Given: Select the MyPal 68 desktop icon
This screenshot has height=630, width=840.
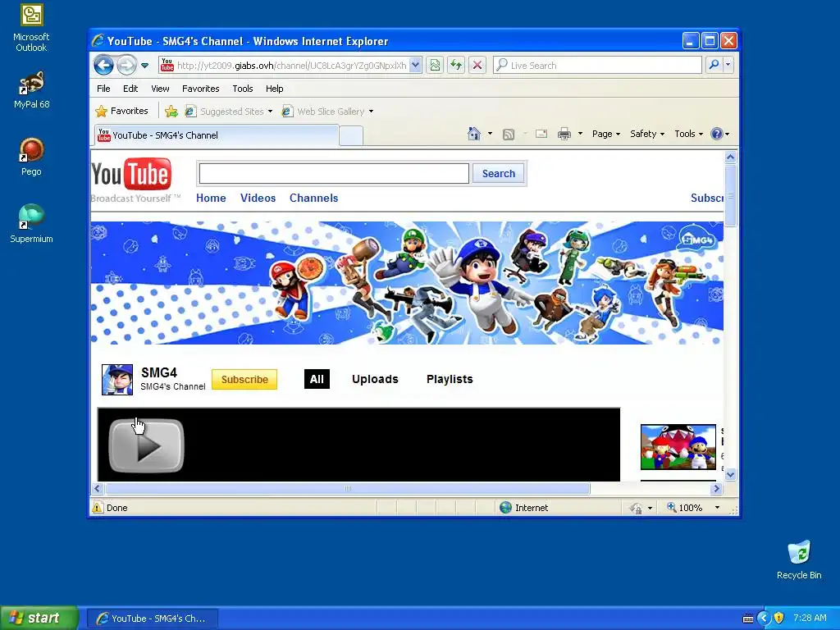Looking at the screenshot, I should tap(31, 90).
